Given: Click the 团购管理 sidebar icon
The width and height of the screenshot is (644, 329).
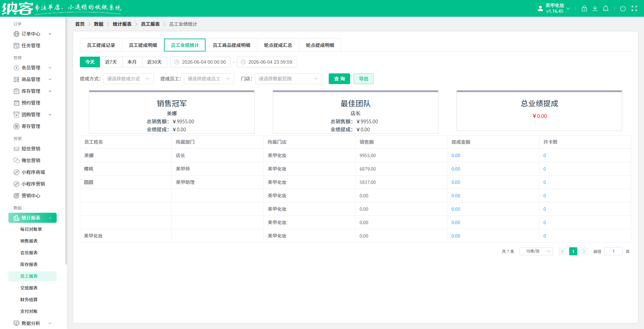Looking at the screenshot, I should 16,115.
